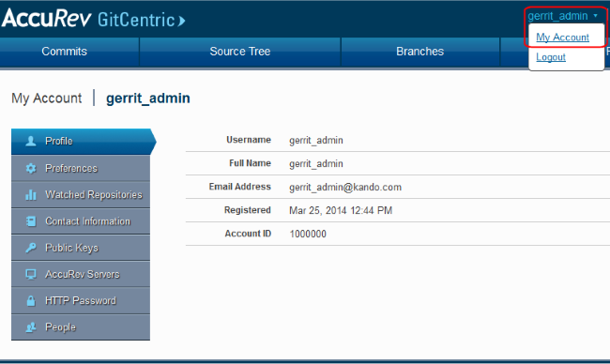Switch to the Source Tree tab

[x=240, y=52]
